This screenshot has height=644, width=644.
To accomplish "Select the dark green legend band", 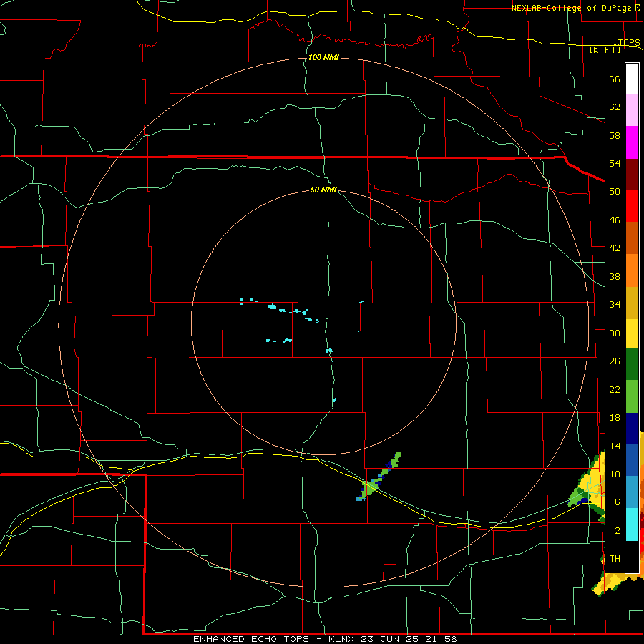I will (632, 364).
